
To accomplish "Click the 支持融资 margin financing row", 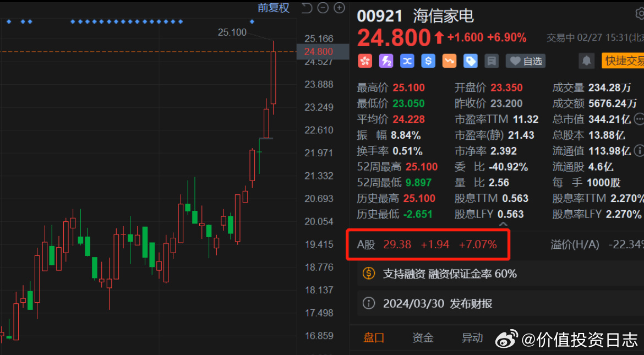I will [501, 274].
